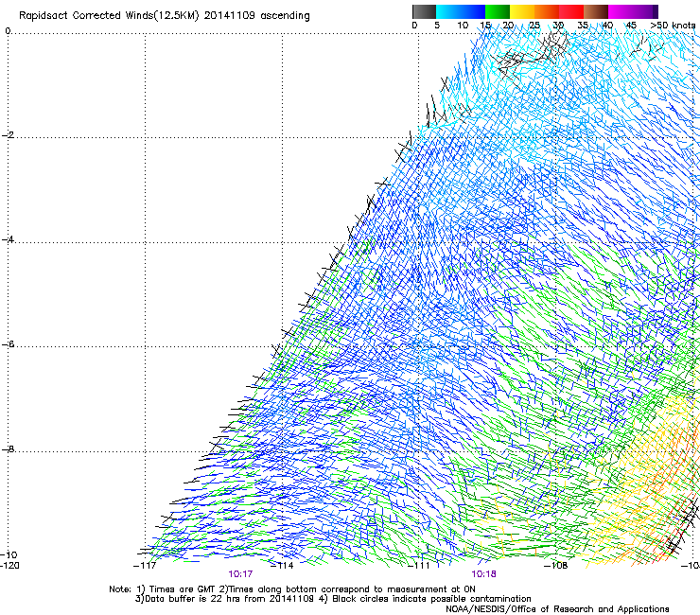Click the '>50 knots' legend label
Image resolution: width=700 pixels, height=615 pixels.
click(x=673, y=26)
